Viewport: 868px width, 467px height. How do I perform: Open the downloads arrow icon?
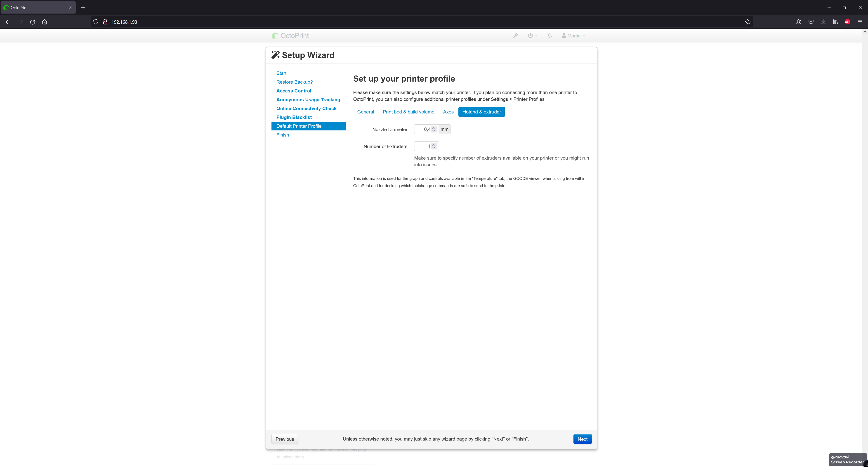[x=823, y=22]
